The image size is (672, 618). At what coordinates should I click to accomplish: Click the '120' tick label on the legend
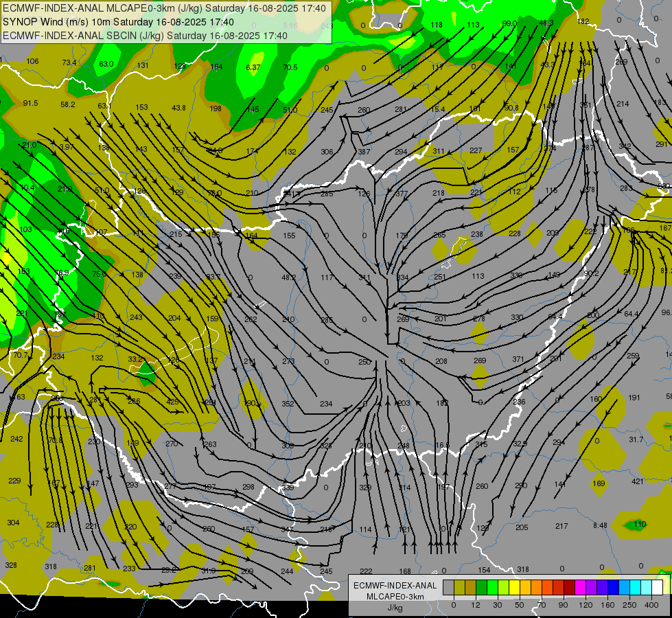(x=586, y=605)
